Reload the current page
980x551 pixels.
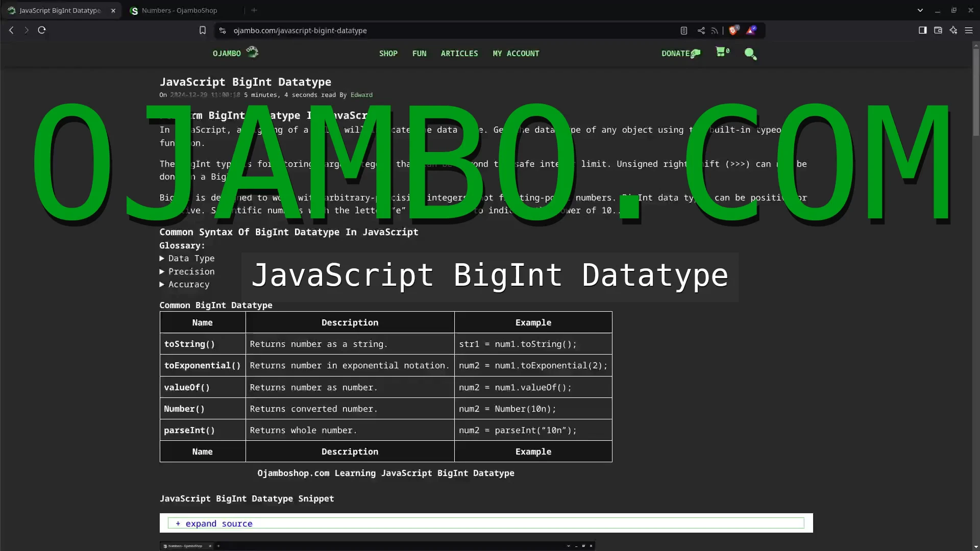pyautogui.click(x=42, y=30)
